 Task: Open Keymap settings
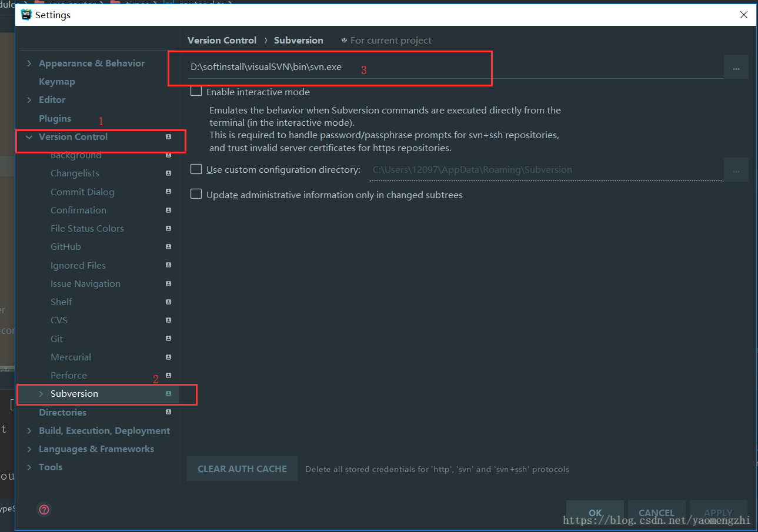[57, 82]
